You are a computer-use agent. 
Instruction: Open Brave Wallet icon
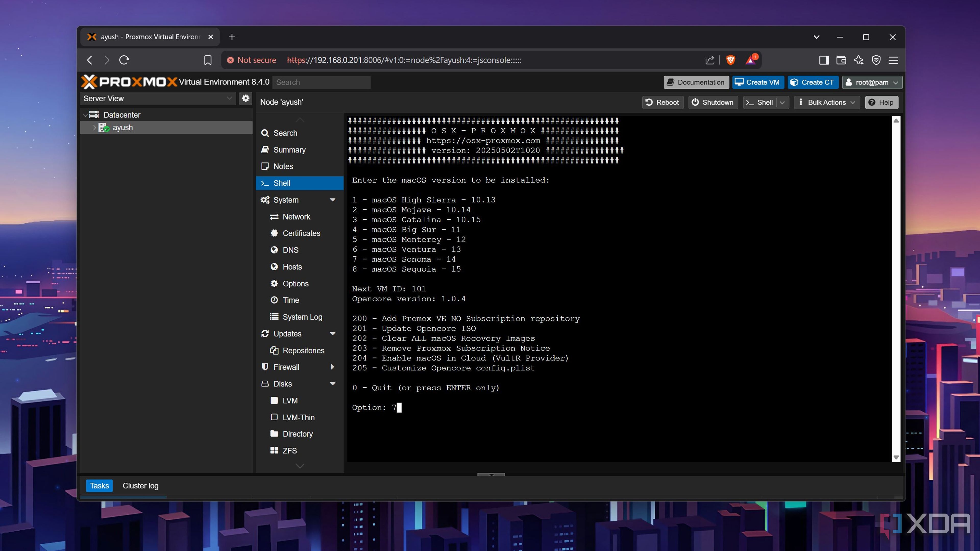pyautogui.click(x=841, y=60)
